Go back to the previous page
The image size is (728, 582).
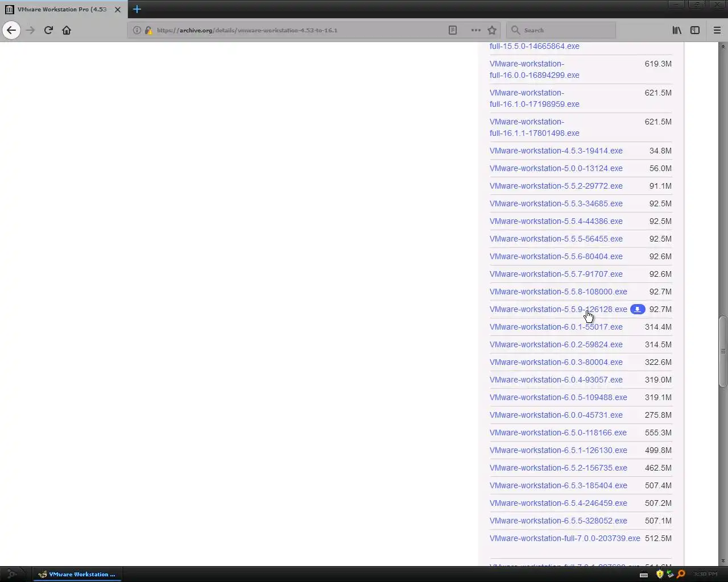(11, 30)
